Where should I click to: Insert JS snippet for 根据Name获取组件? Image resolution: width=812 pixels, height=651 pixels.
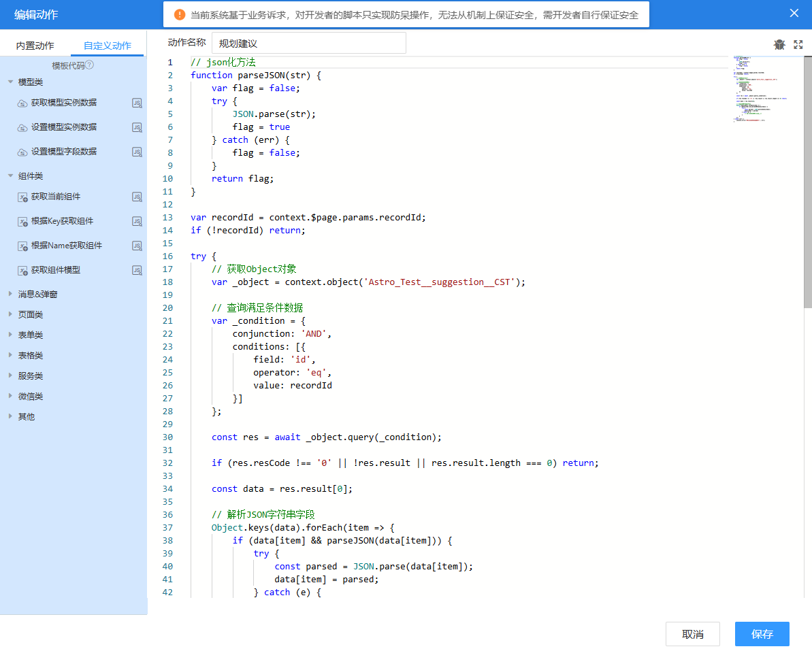[x=137, y=246]
